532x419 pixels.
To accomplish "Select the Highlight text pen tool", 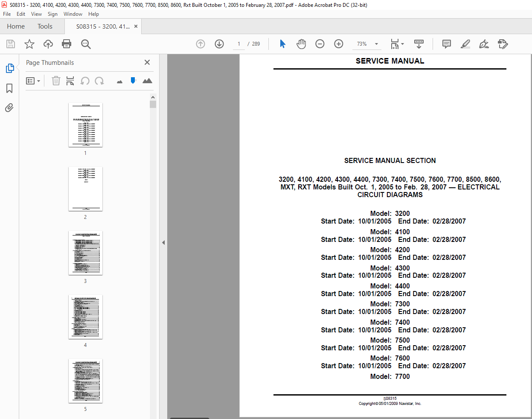I will click(465, 44).
